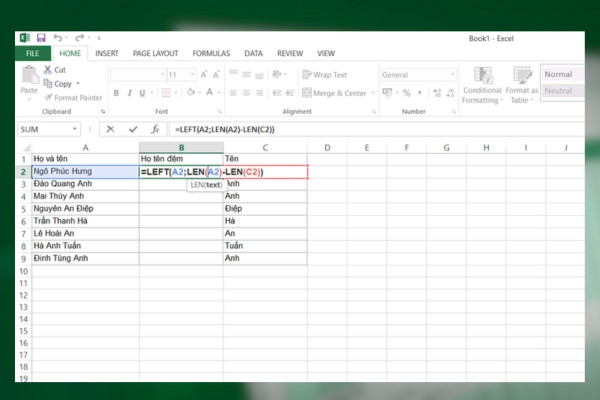Switch to the VIEW tab
The width and height of the screenshot is (600, 400).
tap(326, 53)
